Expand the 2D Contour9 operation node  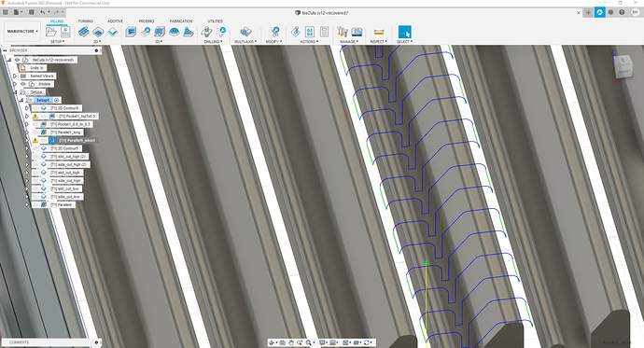click(27, 108)
